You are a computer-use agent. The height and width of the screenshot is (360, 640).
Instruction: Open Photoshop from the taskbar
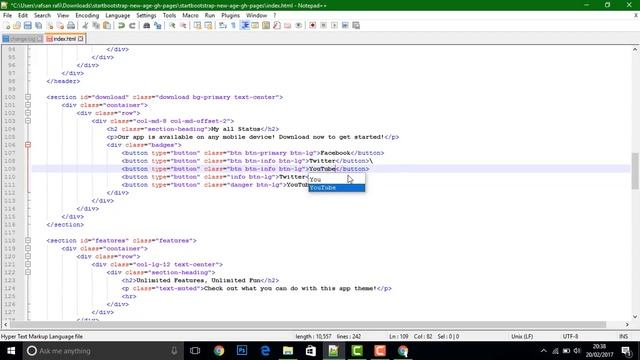[x=242, y=351]
